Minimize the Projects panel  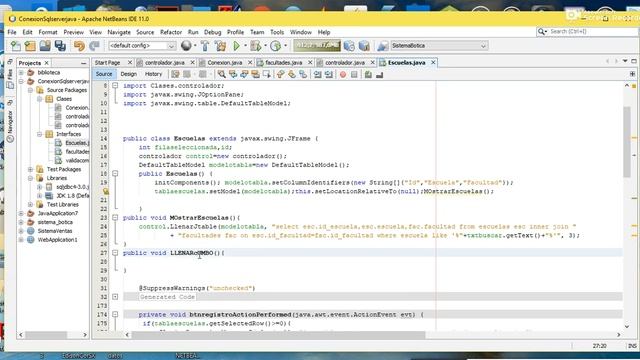pyautogui.click(x=84, y=63)
